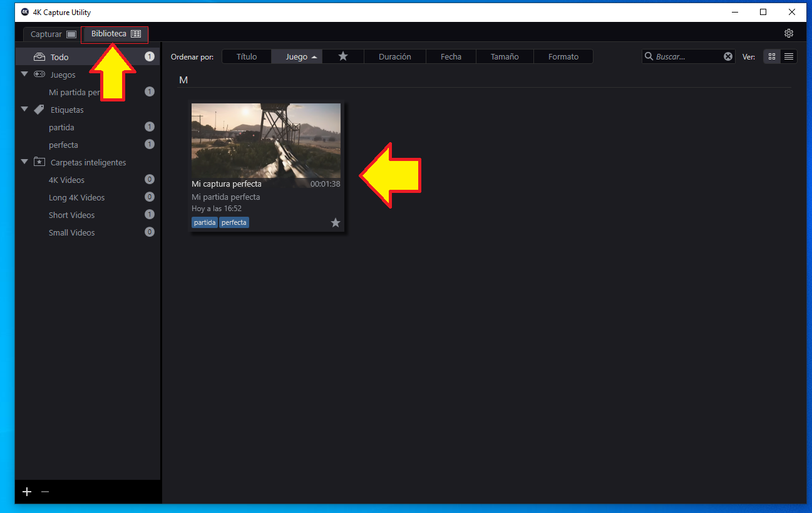Collapse the Juegos tree section
This screenshot has width=812, height=513.
click(24, 74)
